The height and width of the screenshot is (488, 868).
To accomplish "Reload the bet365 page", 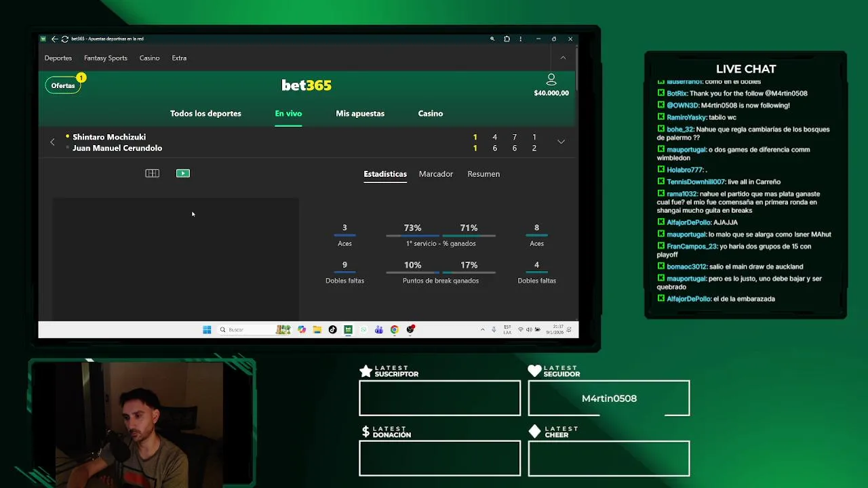I will (64, 39).
